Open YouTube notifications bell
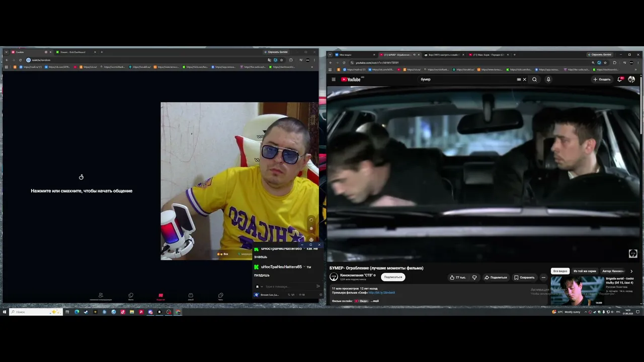 [x=620, y=79]
